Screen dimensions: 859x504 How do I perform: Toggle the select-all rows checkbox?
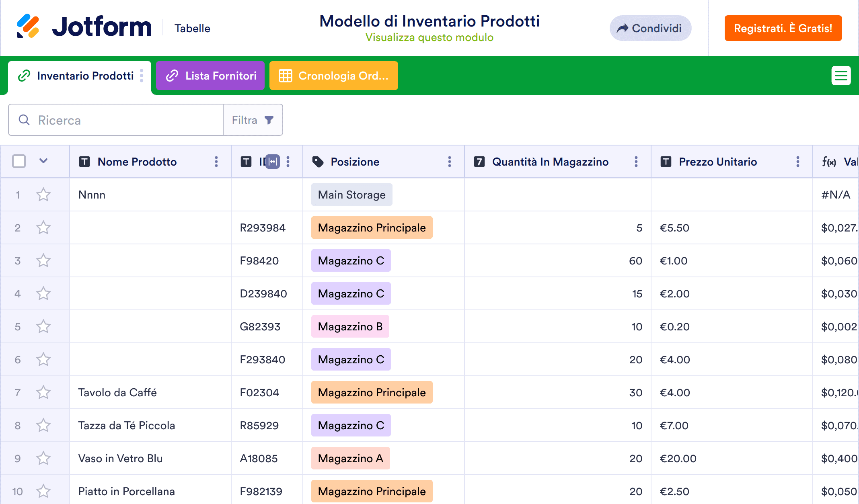tap(19, 162)
